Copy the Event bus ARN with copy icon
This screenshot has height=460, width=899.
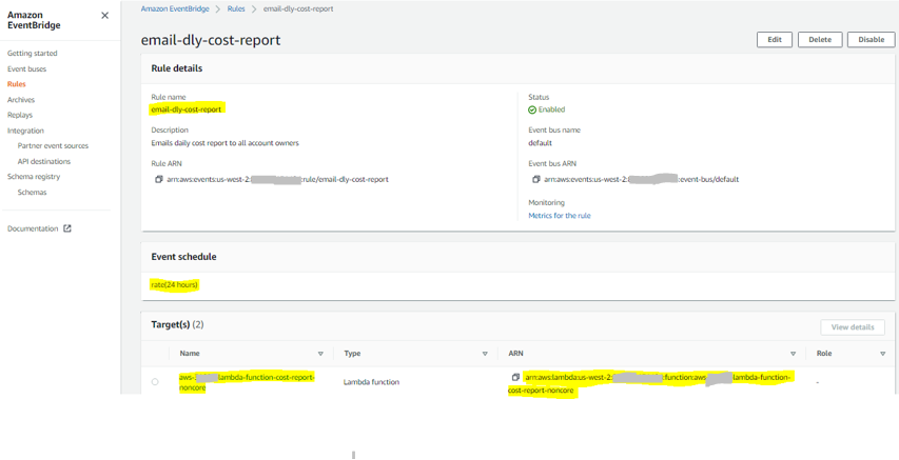[536, 180]
